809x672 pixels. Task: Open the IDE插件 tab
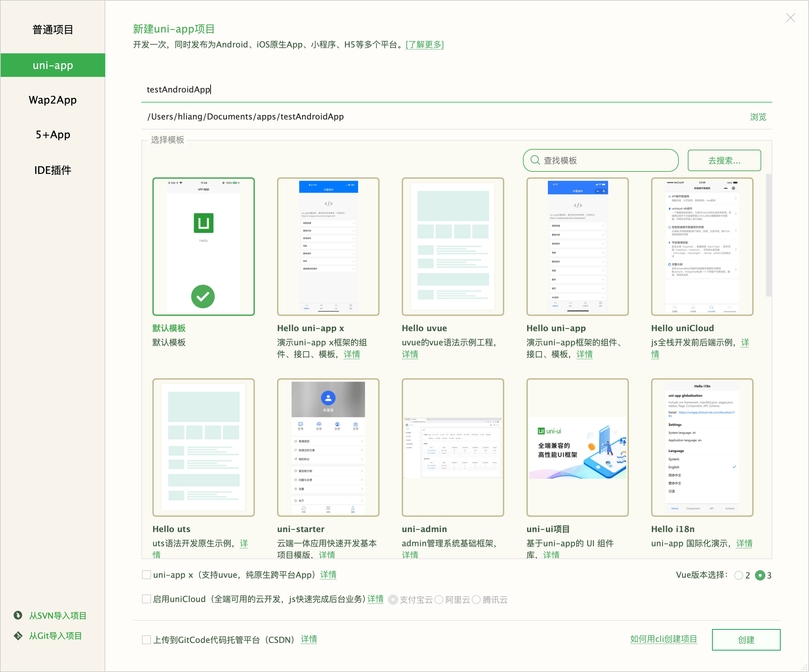[x=53, y=170]
